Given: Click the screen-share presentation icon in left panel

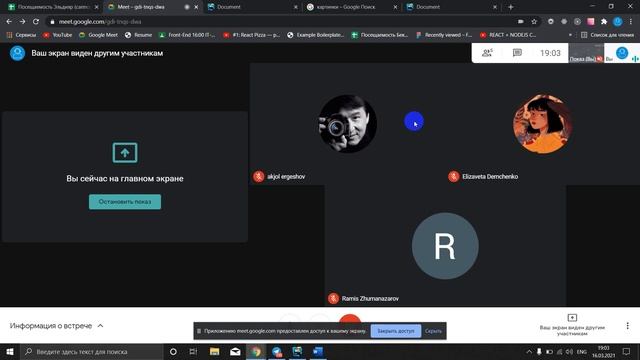Looking at the screenshot, I should [x=125, y=153].
